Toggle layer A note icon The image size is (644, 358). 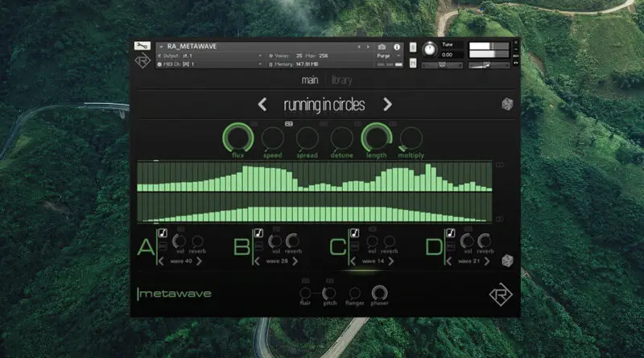pos(163,232)
